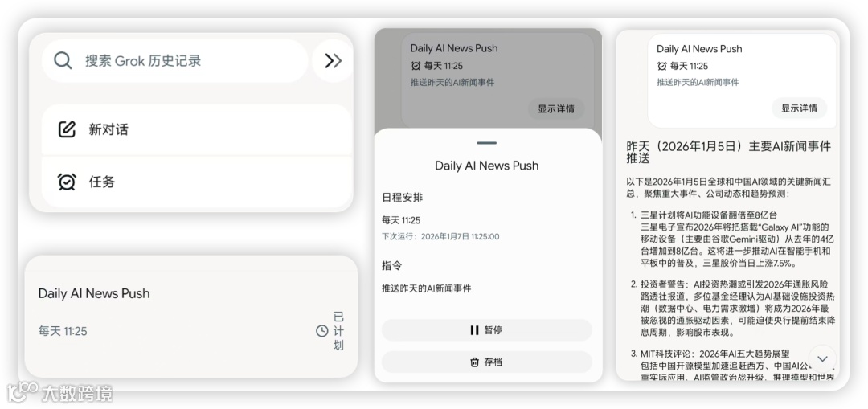Click news item 投资者警告 about inflation risk

(732, 309)
